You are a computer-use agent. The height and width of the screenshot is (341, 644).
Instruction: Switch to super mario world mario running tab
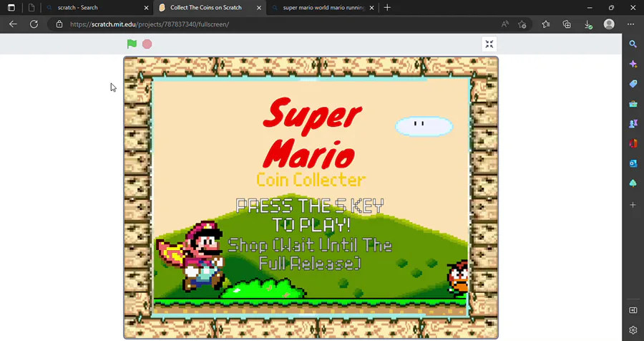pos(323,7)
